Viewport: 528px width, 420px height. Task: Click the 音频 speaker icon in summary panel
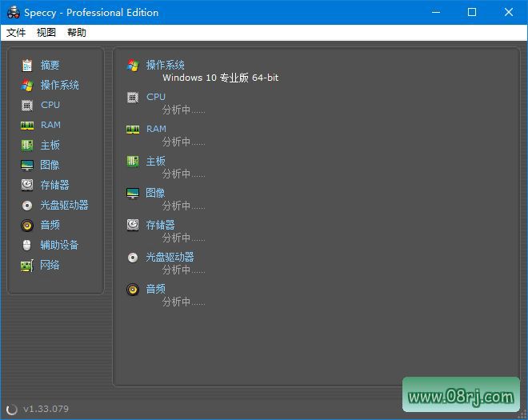click(x=133, y=290)
